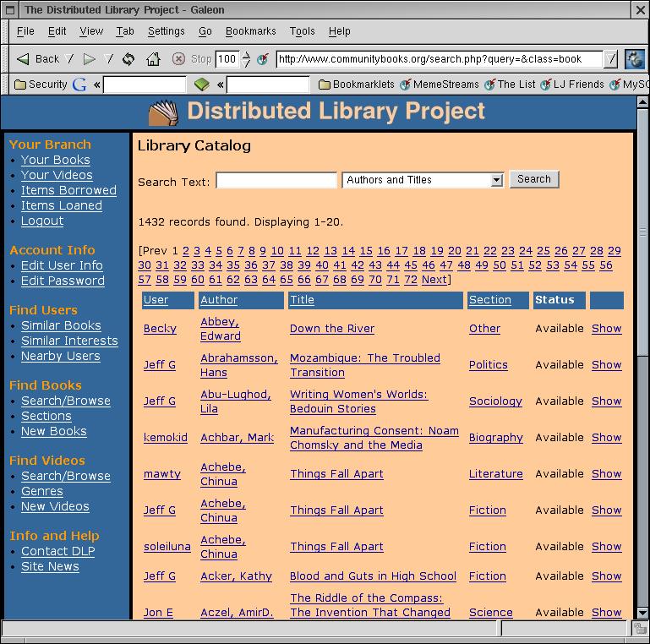Open the LJ Friends bookmark

(x=572, y=85)
